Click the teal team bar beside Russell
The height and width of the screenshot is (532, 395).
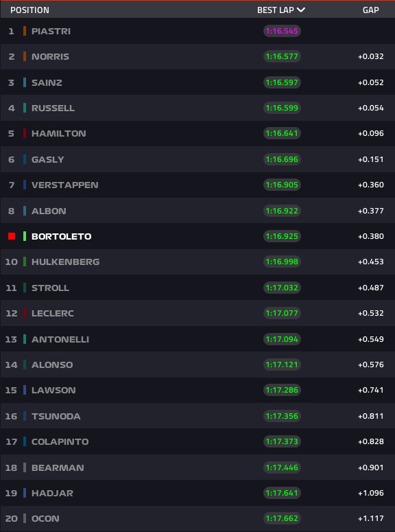pos(25,108)
